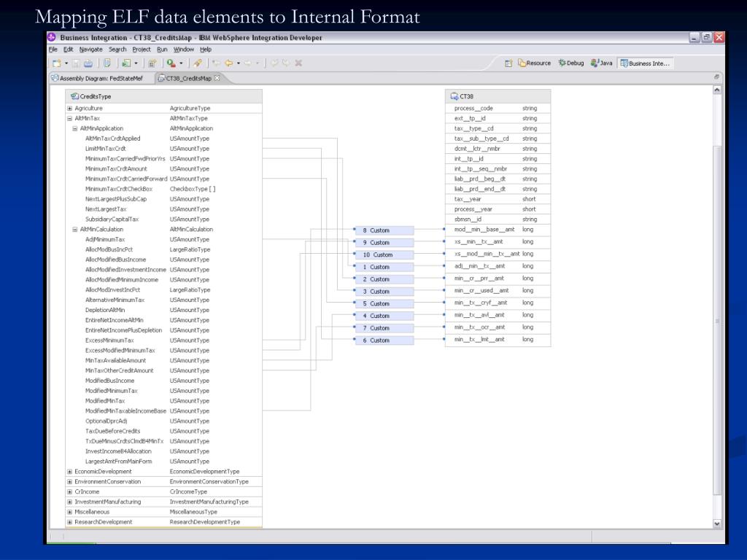Viewport: 747px width, 560px height.
Task: Switch to Assembly Diagram: FedStateMef tab
Action: [x=97, y=78]
